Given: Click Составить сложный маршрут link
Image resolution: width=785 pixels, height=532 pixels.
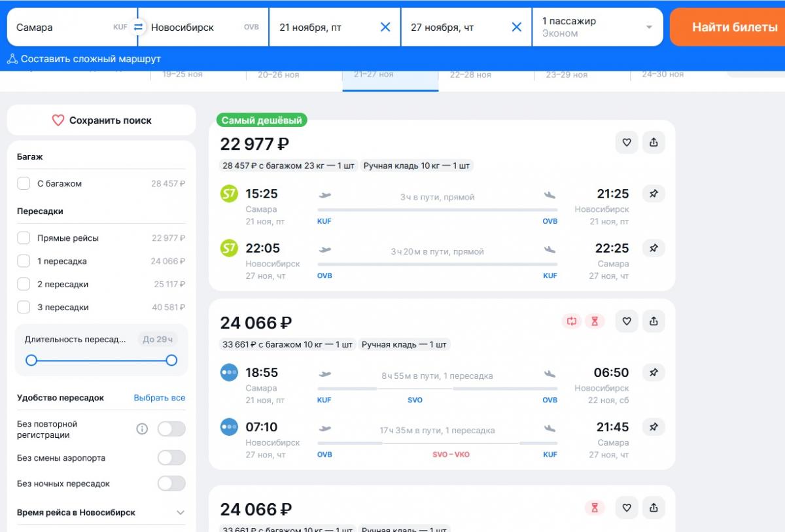Looking at the screenshot, I should coord(84,59).
